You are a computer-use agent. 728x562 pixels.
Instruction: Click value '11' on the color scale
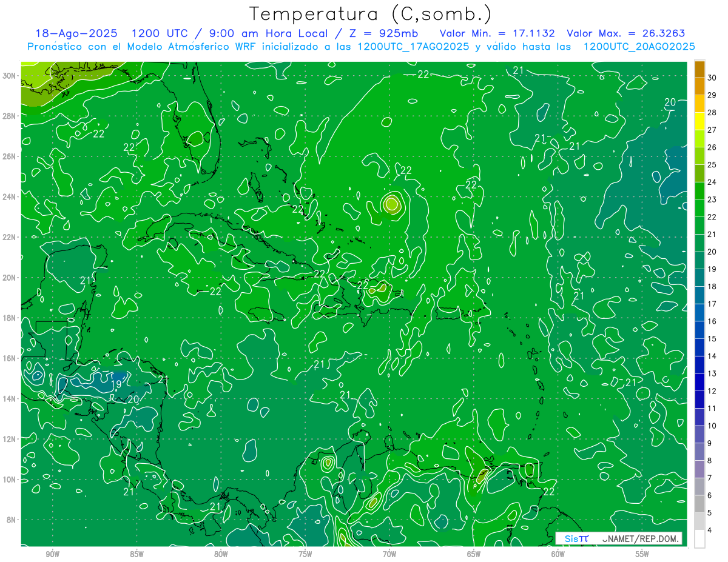point(712,409)
